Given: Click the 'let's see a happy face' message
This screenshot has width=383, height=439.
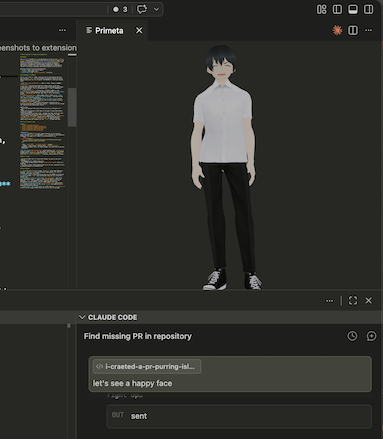Looking at the screenshot, I should click(x=132, y=383).
